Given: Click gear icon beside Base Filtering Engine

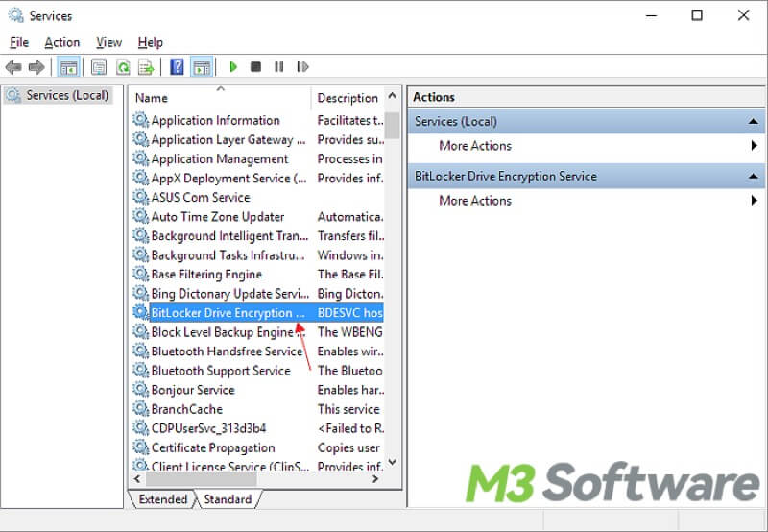Looking at the screenshot, I should [x=140, y=274].
